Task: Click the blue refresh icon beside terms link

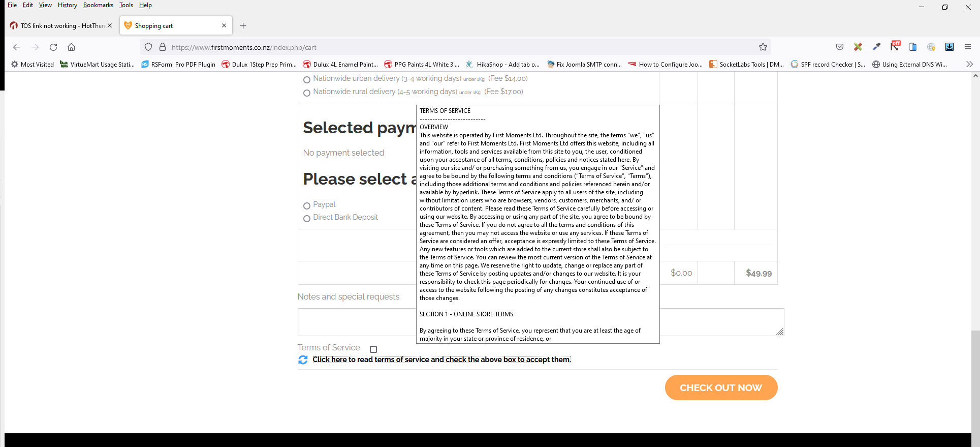Action: pos(303,360)
